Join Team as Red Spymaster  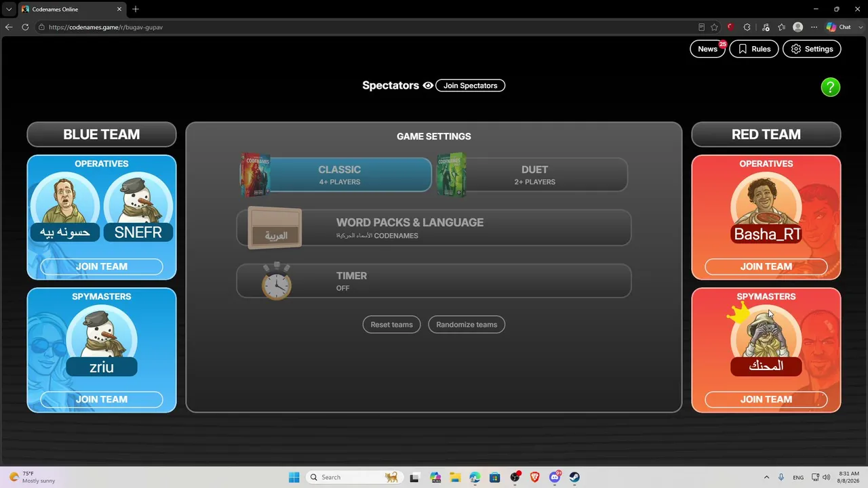pos(766,399)
